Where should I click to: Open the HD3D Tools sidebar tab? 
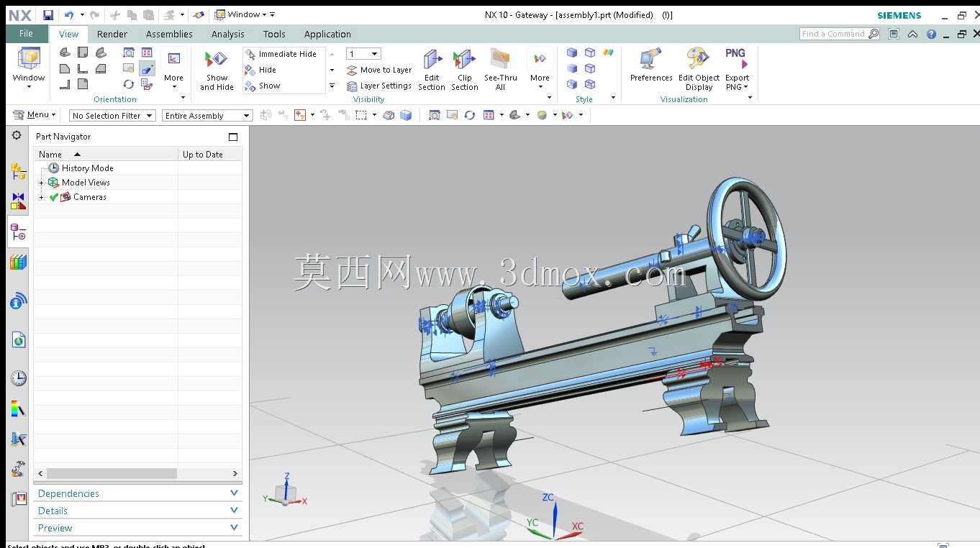pyautogui.click(x=18, y=301)
